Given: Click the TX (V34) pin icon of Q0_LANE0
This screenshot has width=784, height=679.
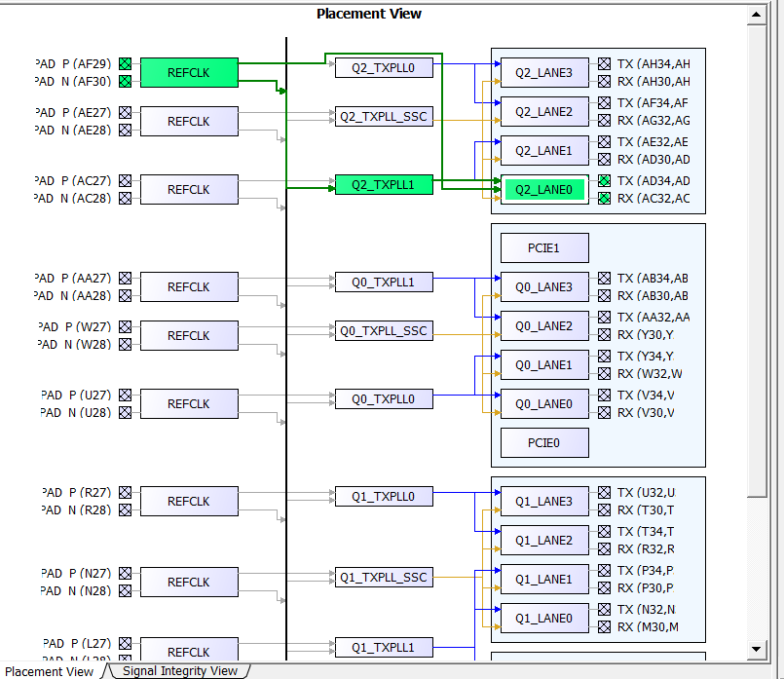Looking at the screenshot, I should (605, 396).
